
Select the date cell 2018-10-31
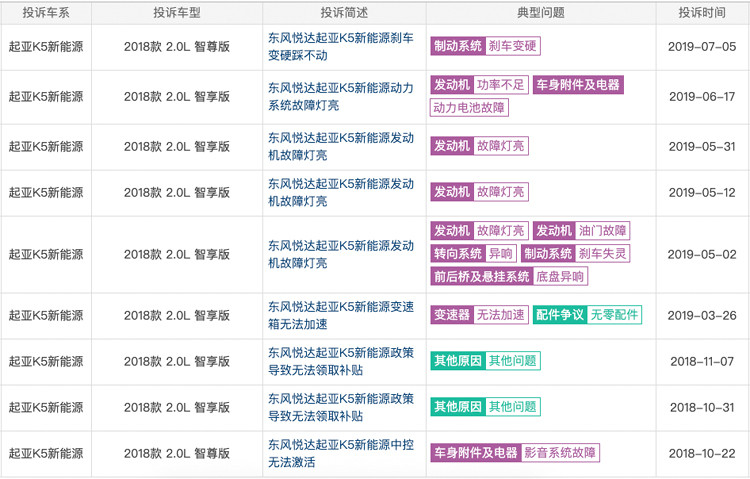pos(702,407)
